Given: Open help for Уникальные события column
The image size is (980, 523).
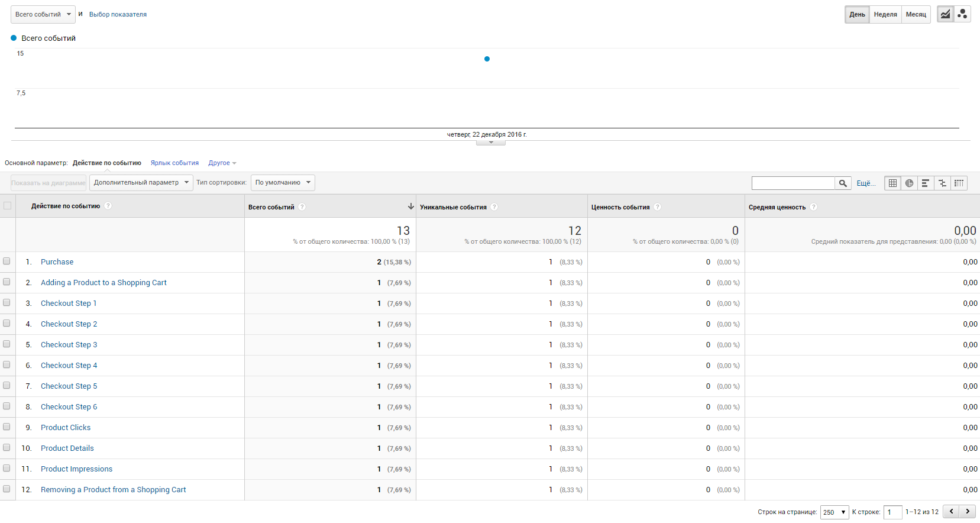Looking at the screenshot, I should tap(494, 207).
